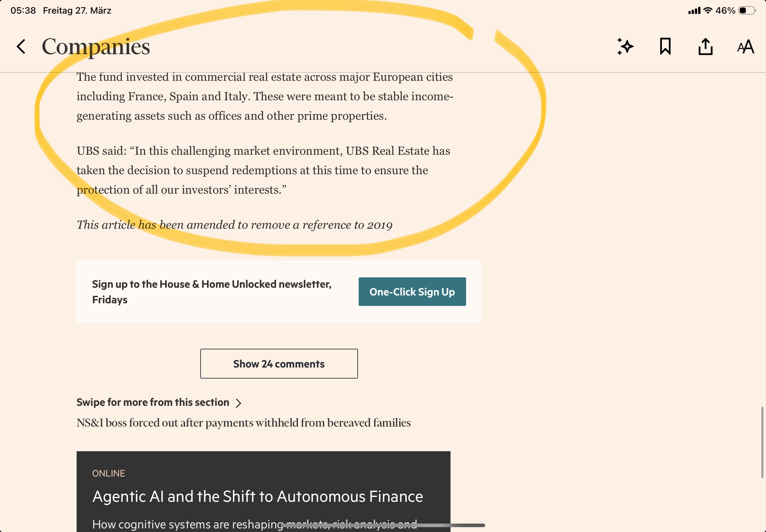Open NS&I boss forced out article
This screenshot has height=532, width=766.
243,423
